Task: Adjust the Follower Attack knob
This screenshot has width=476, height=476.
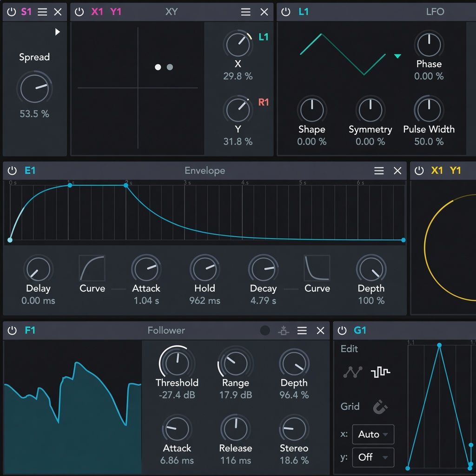Action: (x=177, y=428)
